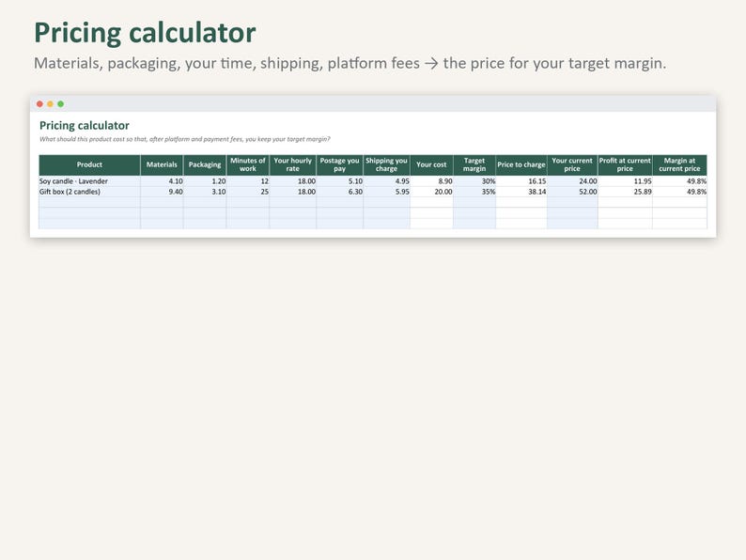Select shipping charge cell 5.95
746x560 pixels.
[x=386, y=192]
